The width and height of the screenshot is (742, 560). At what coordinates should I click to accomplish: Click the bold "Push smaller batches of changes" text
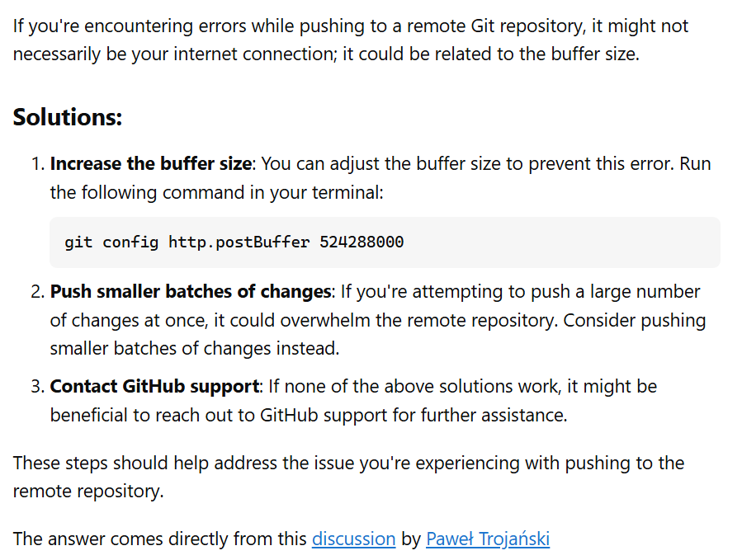point(190,291)
